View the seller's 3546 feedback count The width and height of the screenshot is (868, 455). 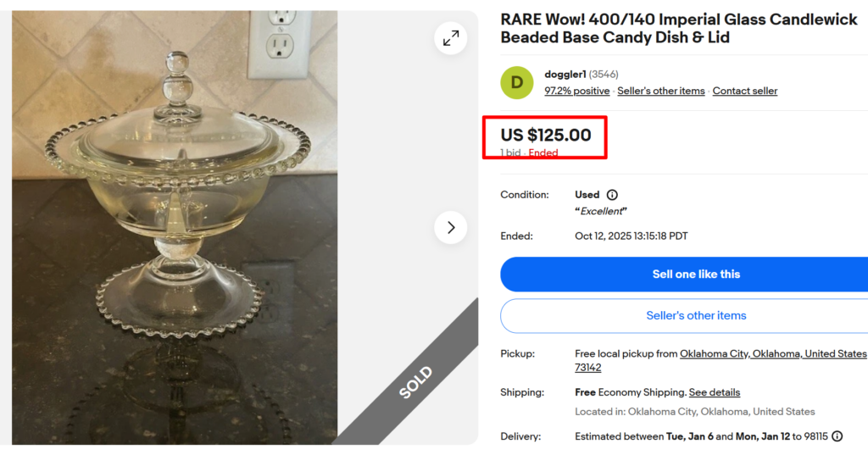604,75
